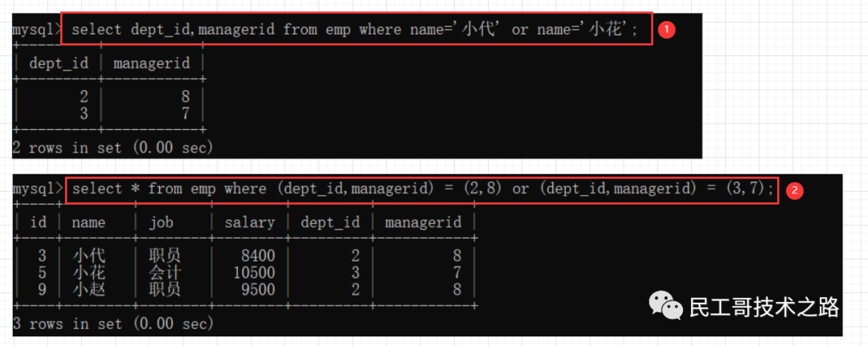
Task: Click job 会计
Action: point(165,272)
